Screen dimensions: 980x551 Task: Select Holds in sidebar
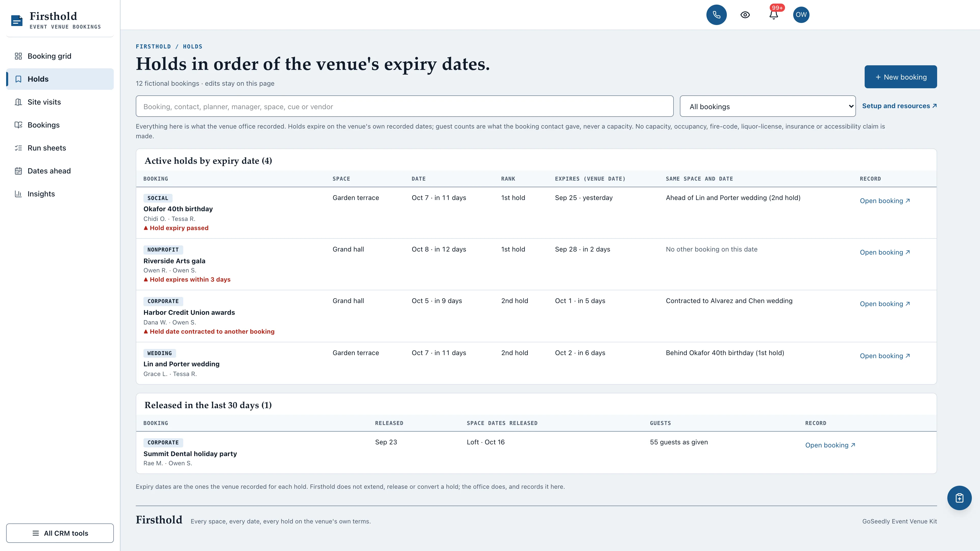[x=60, y=79]
